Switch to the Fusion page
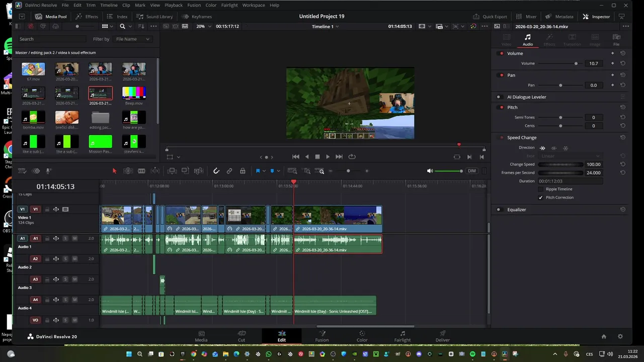This screenshot has height=362, width=644. tap(322, 336)
